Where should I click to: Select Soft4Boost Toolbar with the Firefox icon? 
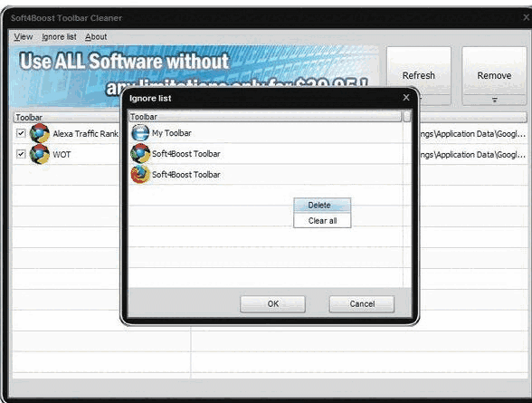pos(266,174)
